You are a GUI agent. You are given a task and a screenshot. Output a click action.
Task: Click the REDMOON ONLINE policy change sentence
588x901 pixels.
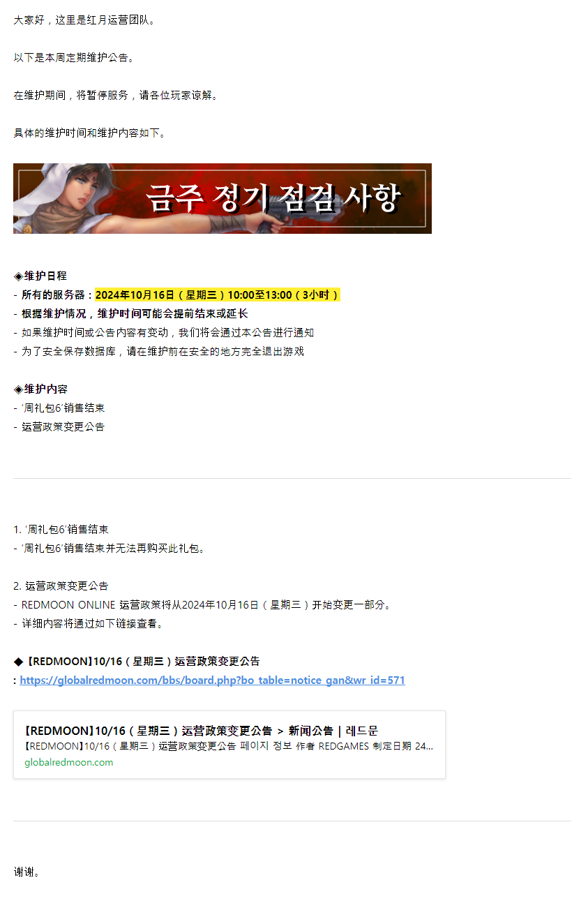tap(204, 604)
